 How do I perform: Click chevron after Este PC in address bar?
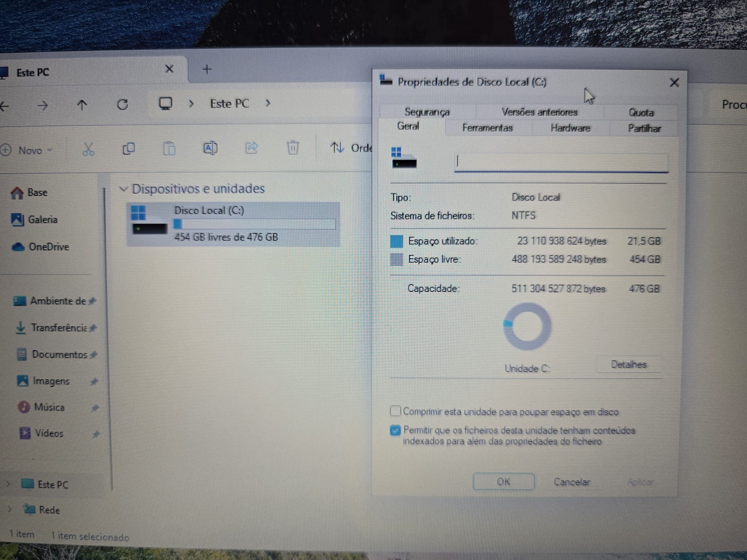pos(267,103)
